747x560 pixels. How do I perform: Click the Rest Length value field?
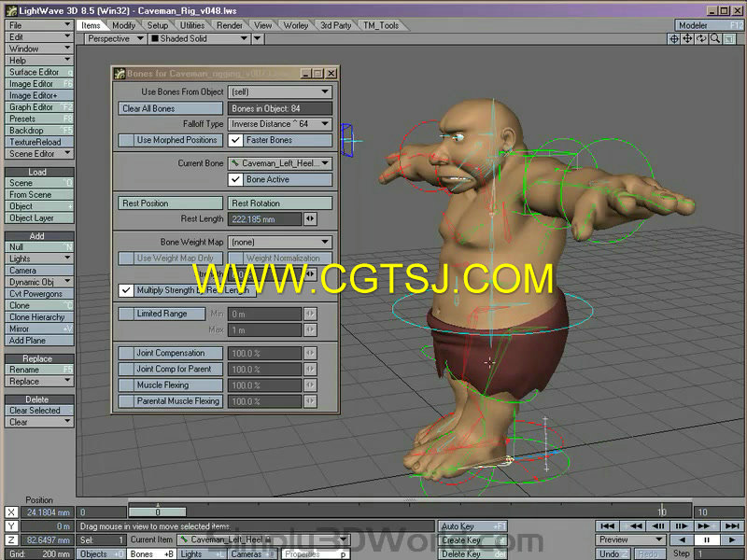click(265, 219)
